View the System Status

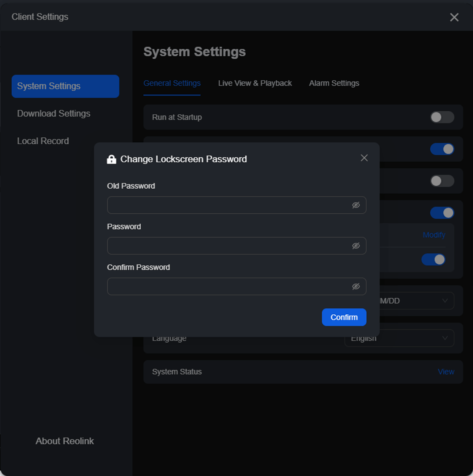446,372
